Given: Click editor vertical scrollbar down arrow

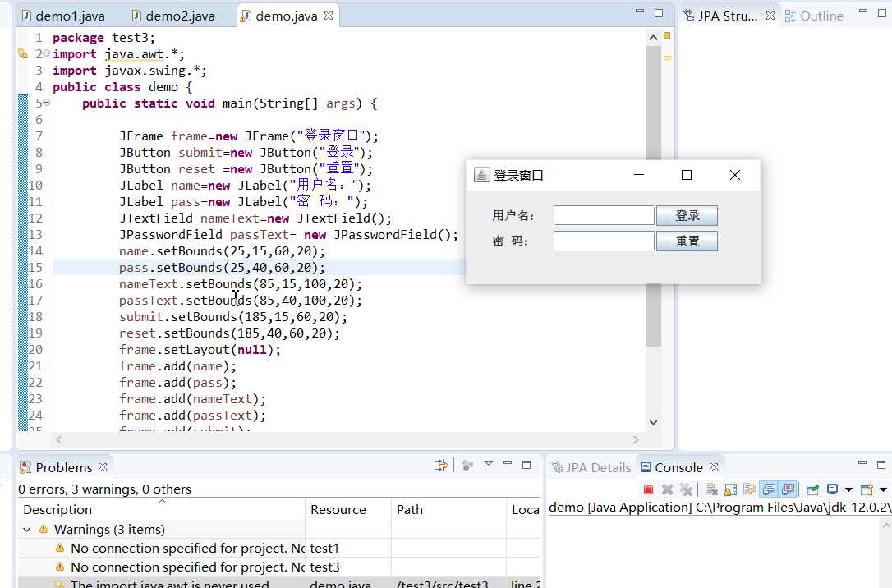Looking at the screenshot, I should [653, 422].
